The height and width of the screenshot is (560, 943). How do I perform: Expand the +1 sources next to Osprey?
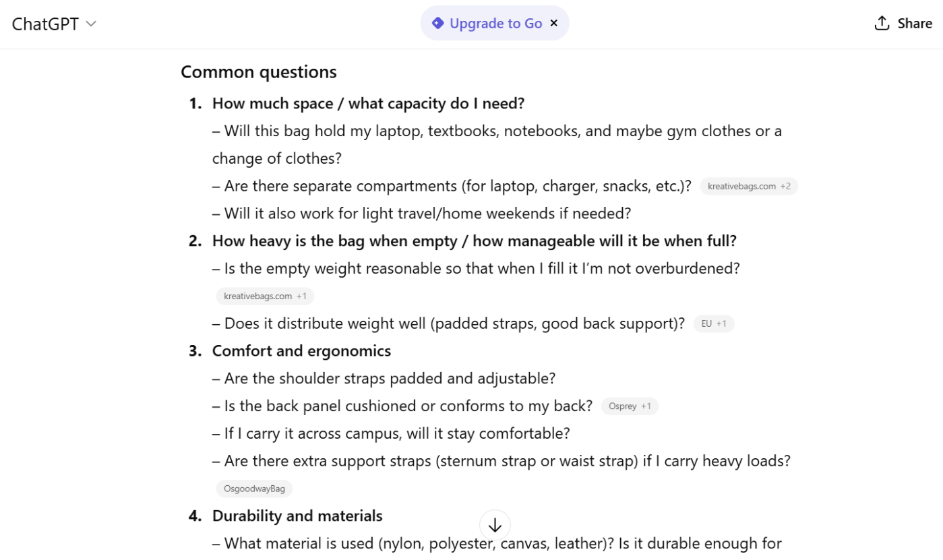coord(645,406)
